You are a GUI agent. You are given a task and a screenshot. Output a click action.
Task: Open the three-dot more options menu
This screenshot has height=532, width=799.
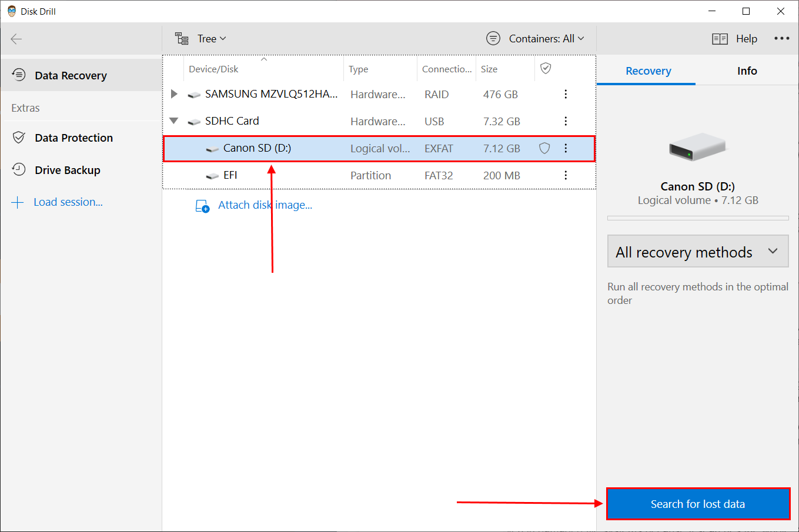tap(781, 38)
